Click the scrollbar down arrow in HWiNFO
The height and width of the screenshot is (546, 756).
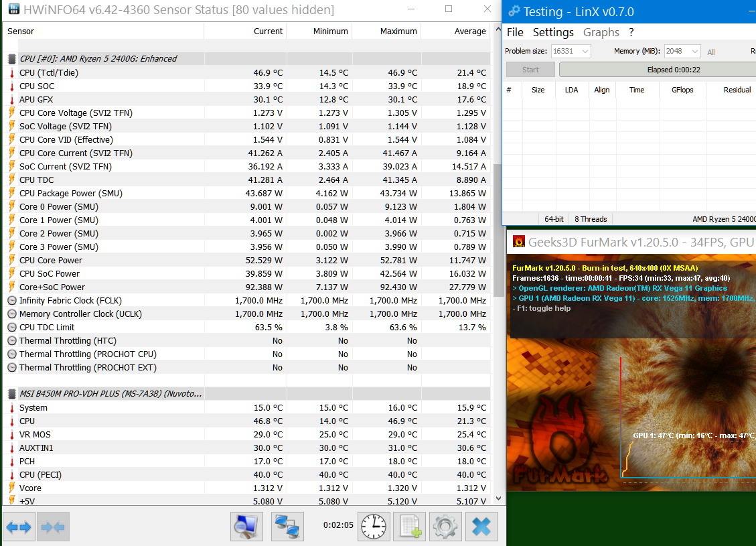(498, 498)
